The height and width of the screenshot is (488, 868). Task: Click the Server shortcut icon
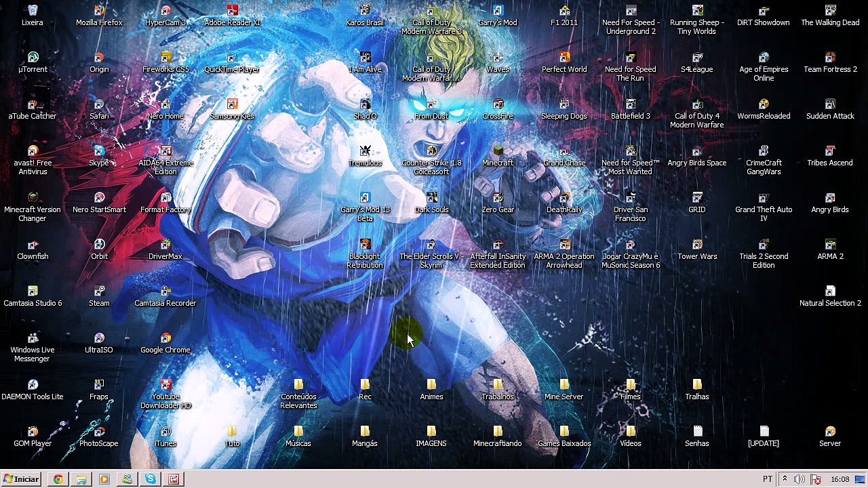click(x=830, y=436)
